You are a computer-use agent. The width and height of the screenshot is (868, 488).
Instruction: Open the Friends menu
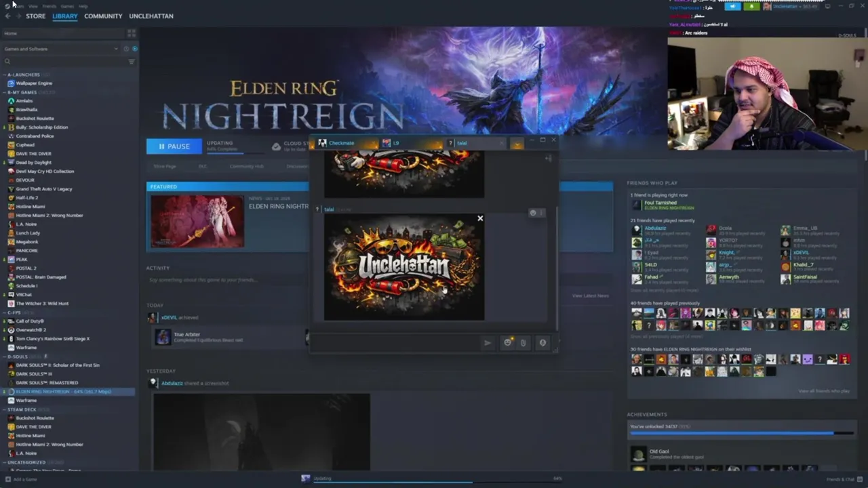pos(50,6)
